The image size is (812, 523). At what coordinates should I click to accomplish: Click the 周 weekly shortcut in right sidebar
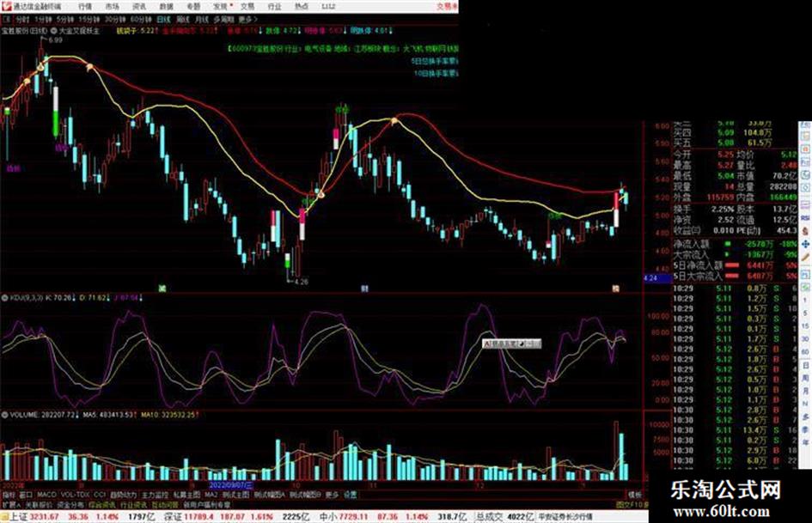coord(805,377)
